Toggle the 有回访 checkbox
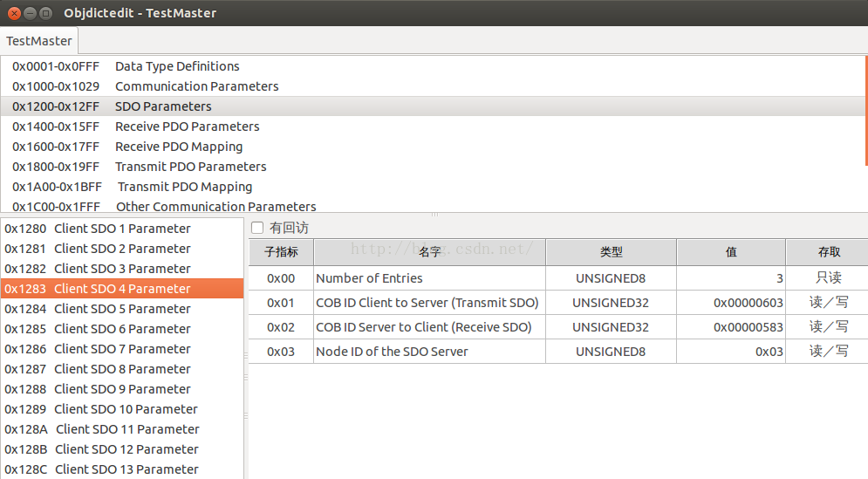Viewport: 868px width, 479px height. (257, 228)
